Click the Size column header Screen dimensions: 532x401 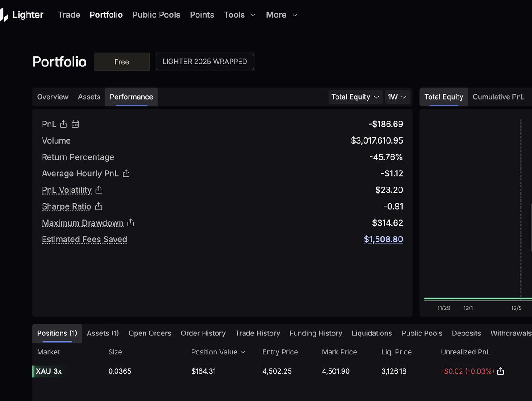[x=115, y=352]
